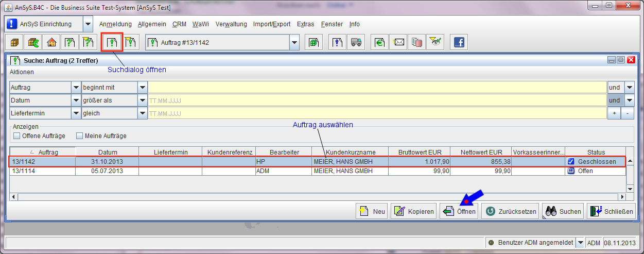Click the horizontal scrollbar under the results table
Screen dimensions: 644x254
click(309, 197)
